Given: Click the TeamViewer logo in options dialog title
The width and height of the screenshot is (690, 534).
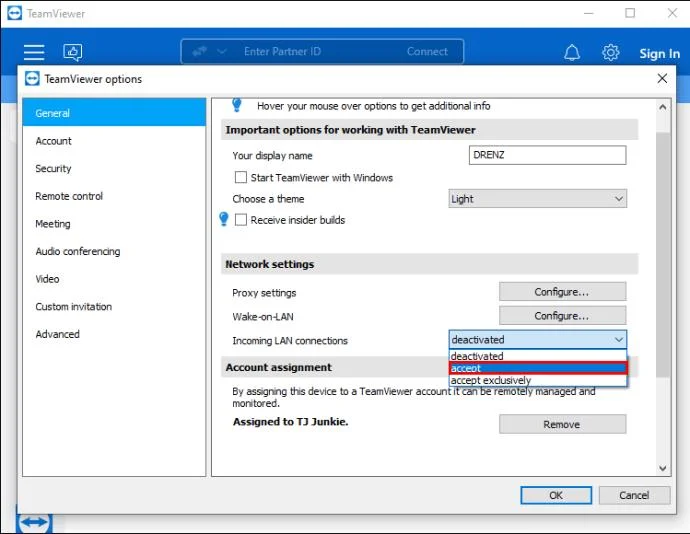Looking at the screenshot, I should click(32, 79).
